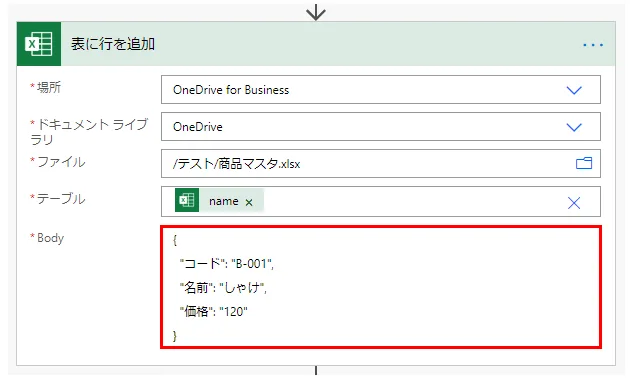Click the ドキュメント ライブラリ field label
638x379 pixels.
pos(89,131)
